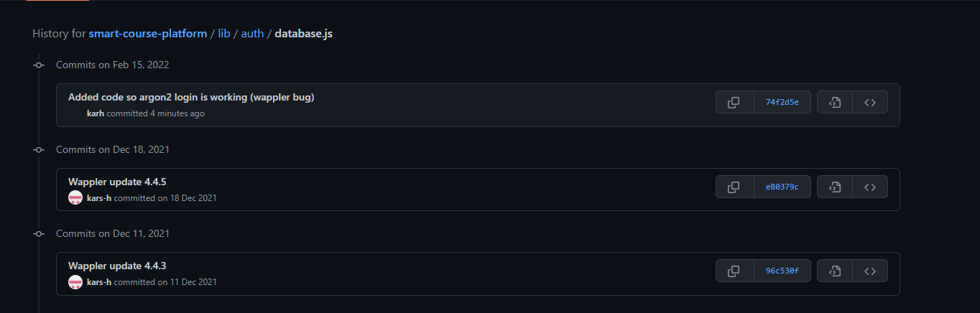View file at commit 74f2d5e
This screenshot has width=980, height=313.
coord(835,103)
